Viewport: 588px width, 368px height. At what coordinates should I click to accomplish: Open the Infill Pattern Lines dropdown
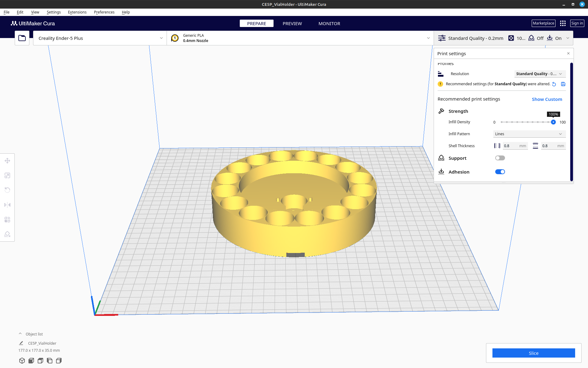click(530, 134)
